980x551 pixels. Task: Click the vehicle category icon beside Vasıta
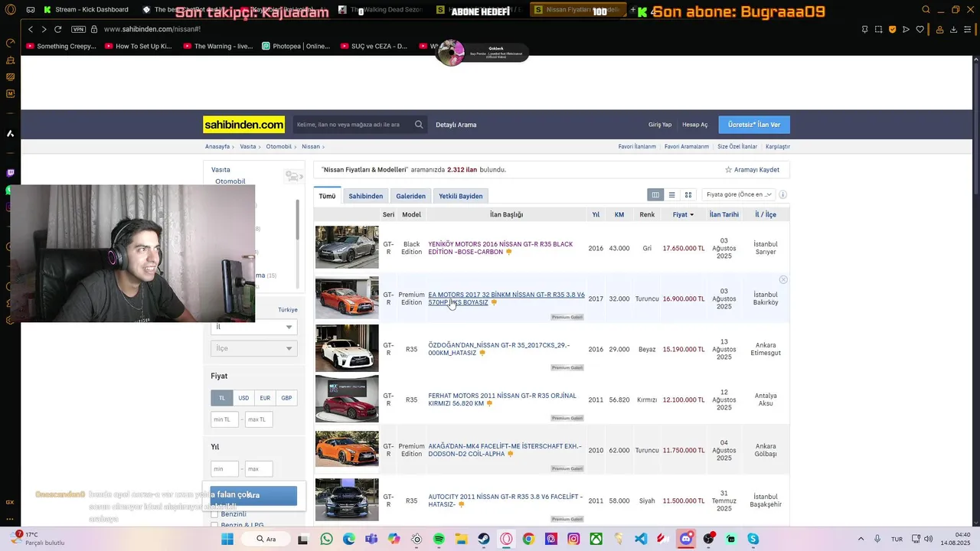coord(292,176)
